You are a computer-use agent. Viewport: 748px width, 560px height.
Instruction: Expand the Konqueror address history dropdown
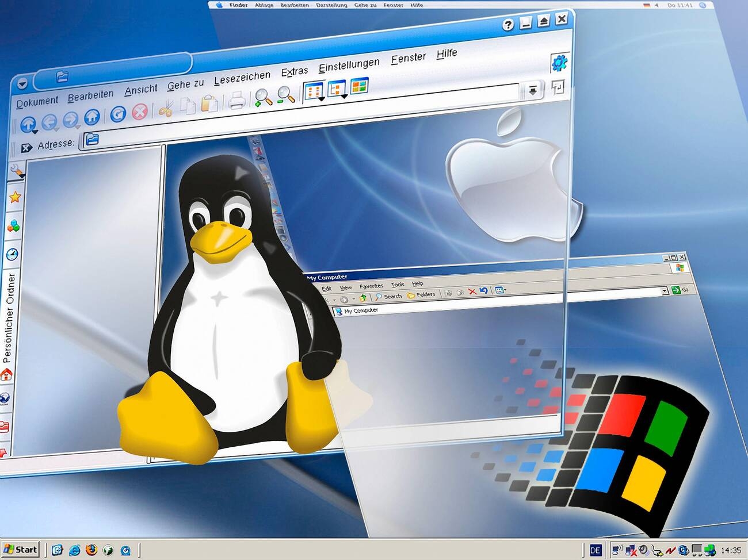click(x=533, y=90)
